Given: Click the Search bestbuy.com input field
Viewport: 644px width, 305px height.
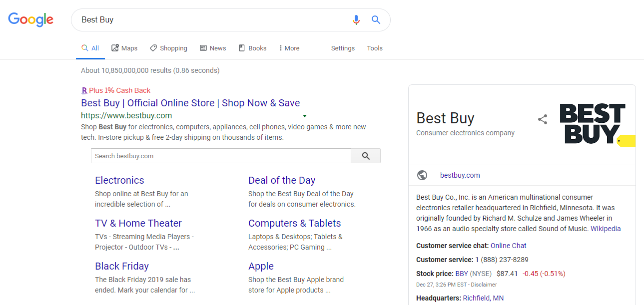Looking at the screenshot, I should (x=220, y=156).
